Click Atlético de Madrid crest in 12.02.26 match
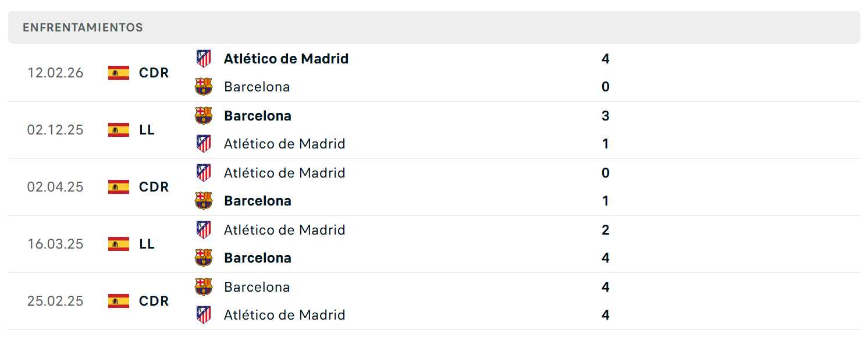Screen dimensions: 868x340 [203, 59]
